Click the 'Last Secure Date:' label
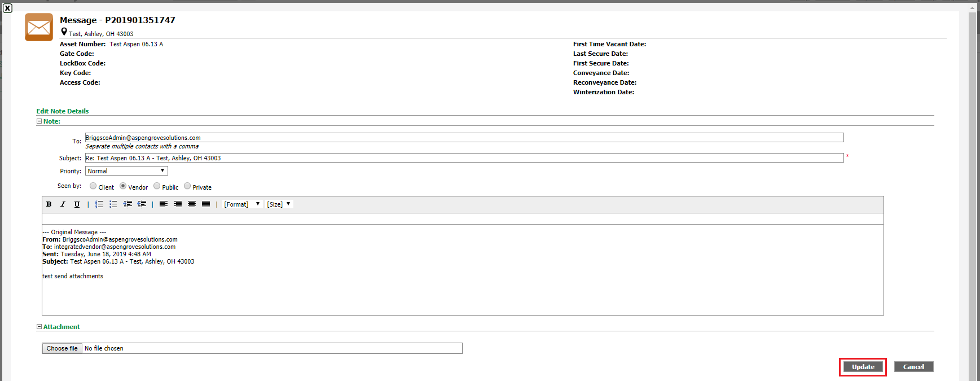The image size is (980, 381). [x=600, y=54]
